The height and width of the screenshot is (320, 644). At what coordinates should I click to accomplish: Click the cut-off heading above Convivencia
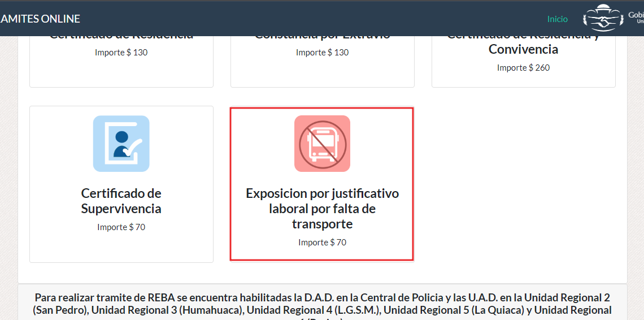(523, 37)
